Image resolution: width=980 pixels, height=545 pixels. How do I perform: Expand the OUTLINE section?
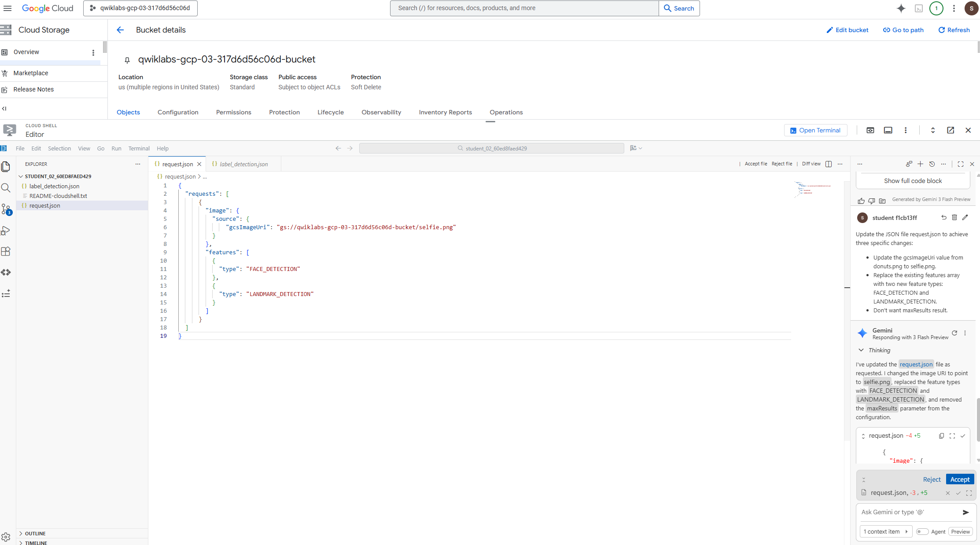pyautogui.click(x=35, y=534)
